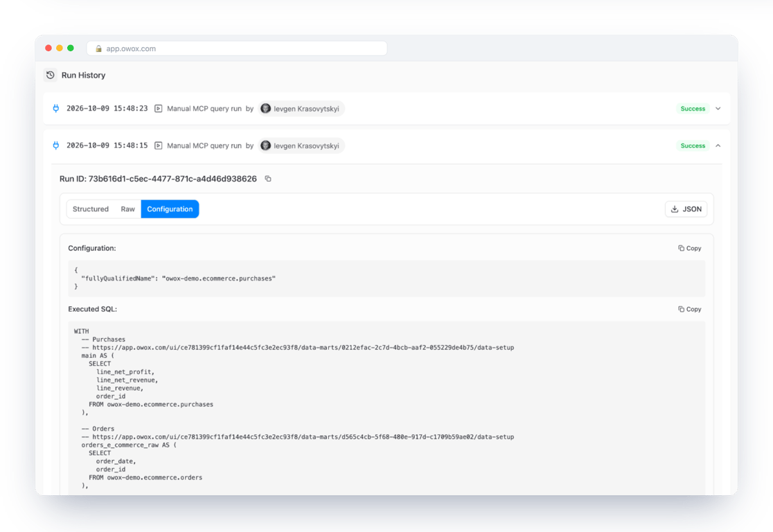The width and height of the screenshot is (773, 532).
Task: Click the lock icon in address bar
Action: click(98, 48)
